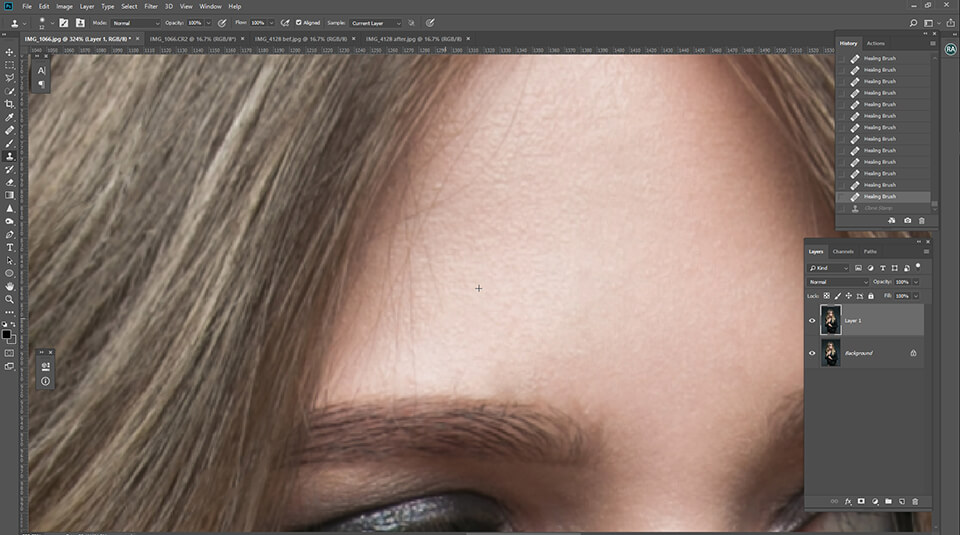Delete the layer with trash icon

coord(915,501)
